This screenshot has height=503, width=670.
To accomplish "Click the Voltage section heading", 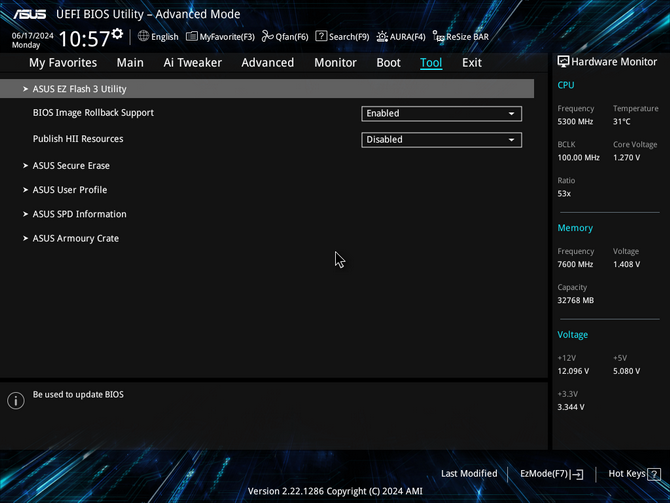I will (573, 335).
